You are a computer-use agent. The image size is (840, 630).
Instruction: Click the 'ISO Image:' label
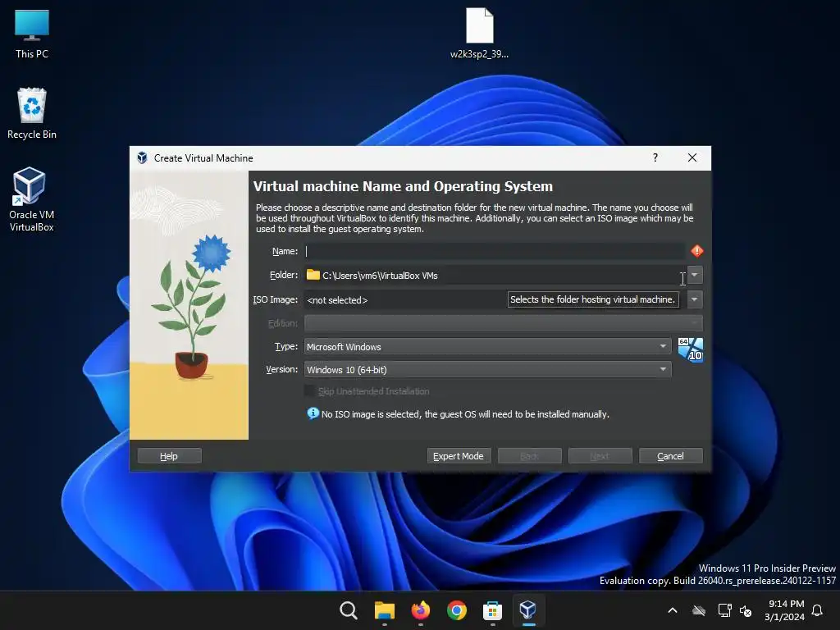coord(276,299)
